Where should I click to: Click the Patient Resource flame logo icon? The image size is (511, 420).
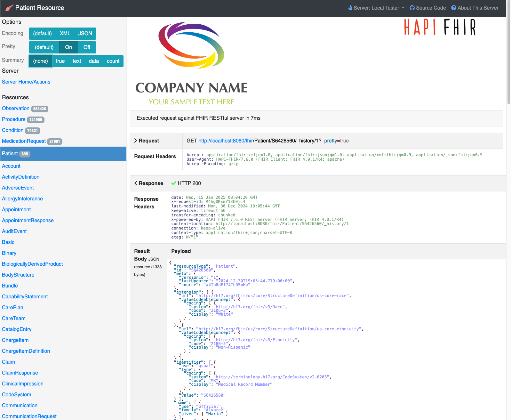click(9, 8)
